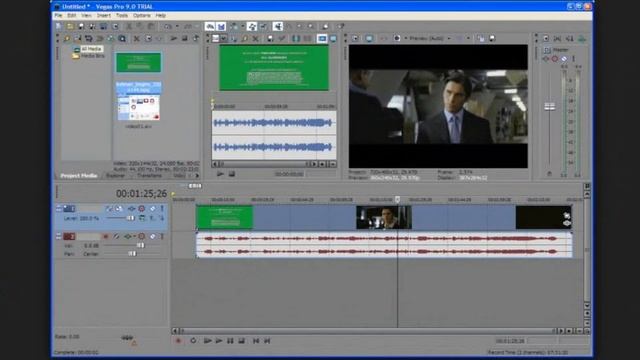The width and height of the screenshot is (640, 360).
Task: Click the Open project folder icon
Action: point(70,27)
